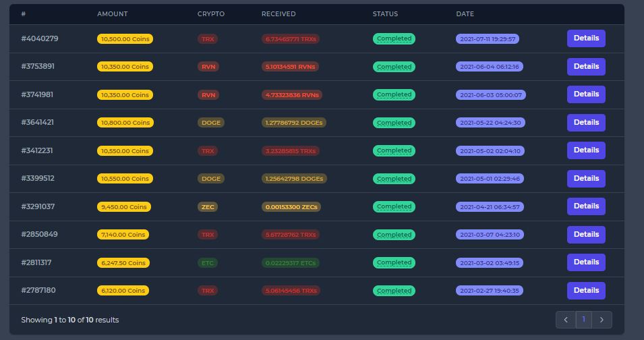The image size is (644, 340).
Task: Click the STATUS column header
Action: 385,14
